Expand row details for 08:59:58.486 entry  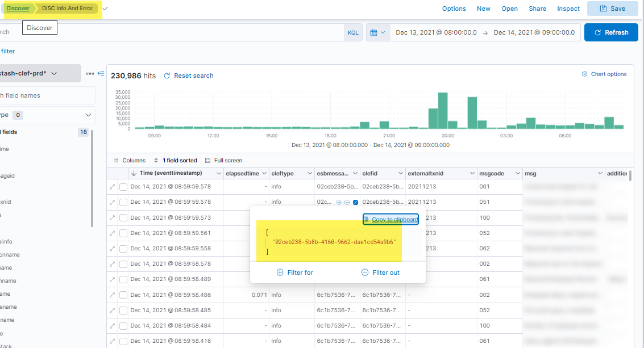112,295
